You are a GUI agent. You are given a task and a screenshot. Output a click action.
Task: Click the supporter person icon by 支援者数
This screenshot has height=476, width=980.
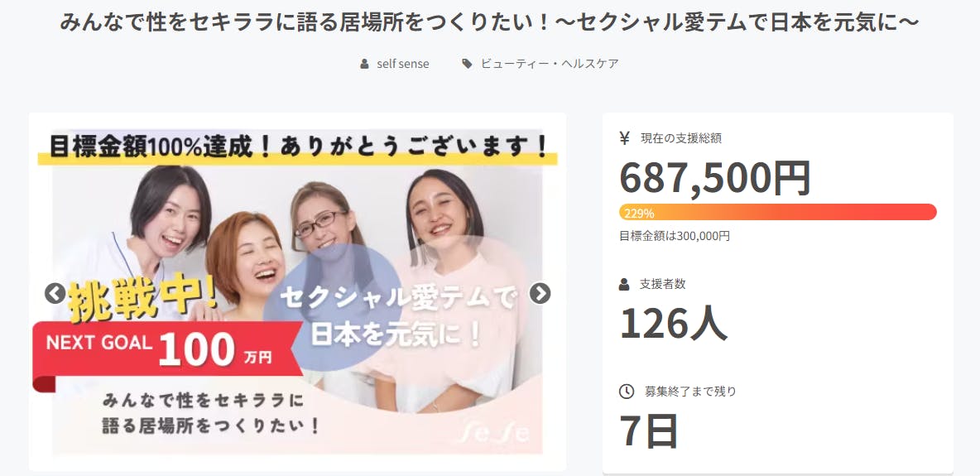tap(624, 284)
